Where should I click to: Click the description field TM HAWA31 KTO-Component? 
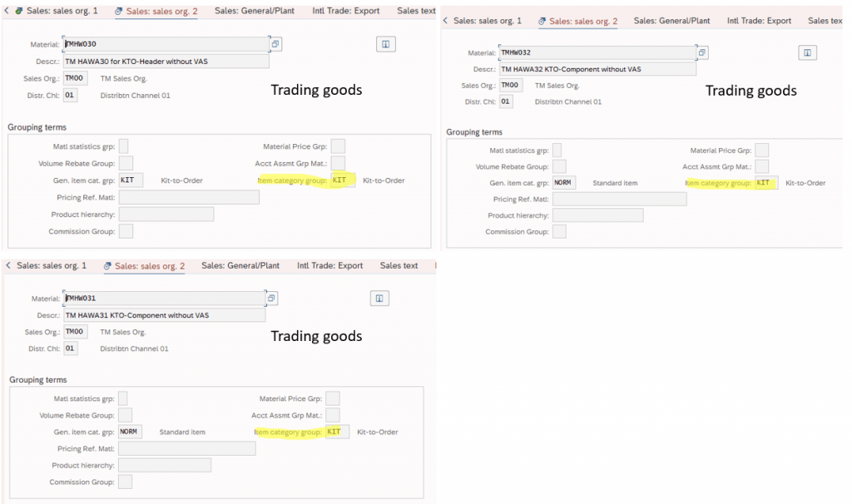165,315
